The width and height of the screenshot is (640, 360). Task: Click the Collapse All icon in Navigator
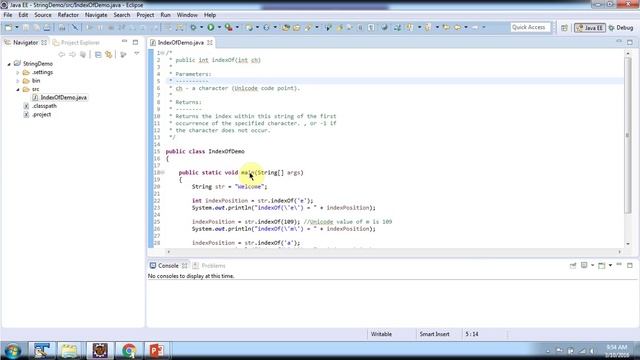(98, 54)
